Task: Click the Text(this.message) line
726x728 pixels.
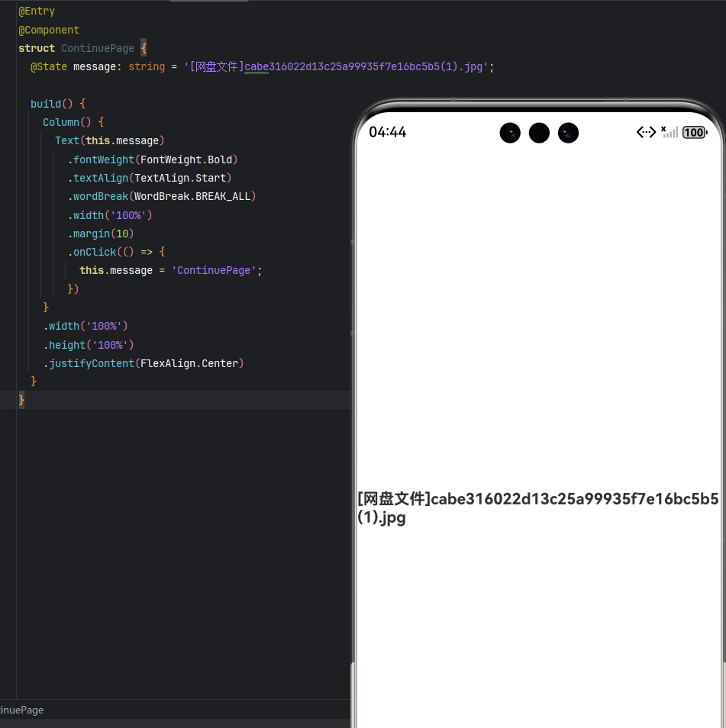Action: click(x=110, y=140)
